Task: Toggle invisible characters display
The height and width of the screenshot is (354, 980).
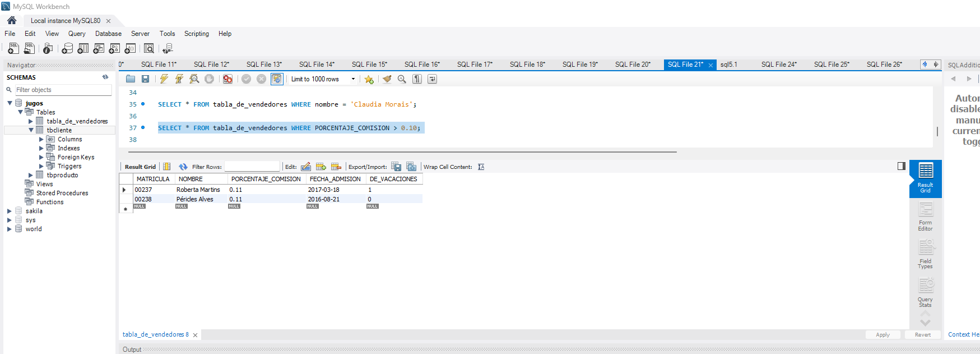Action: (417, 79)
